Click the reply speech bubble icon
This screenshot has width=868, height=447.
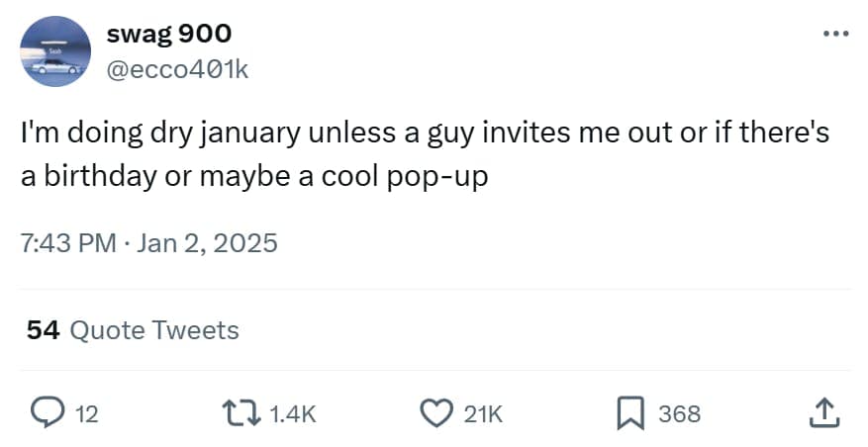[48, 414]
